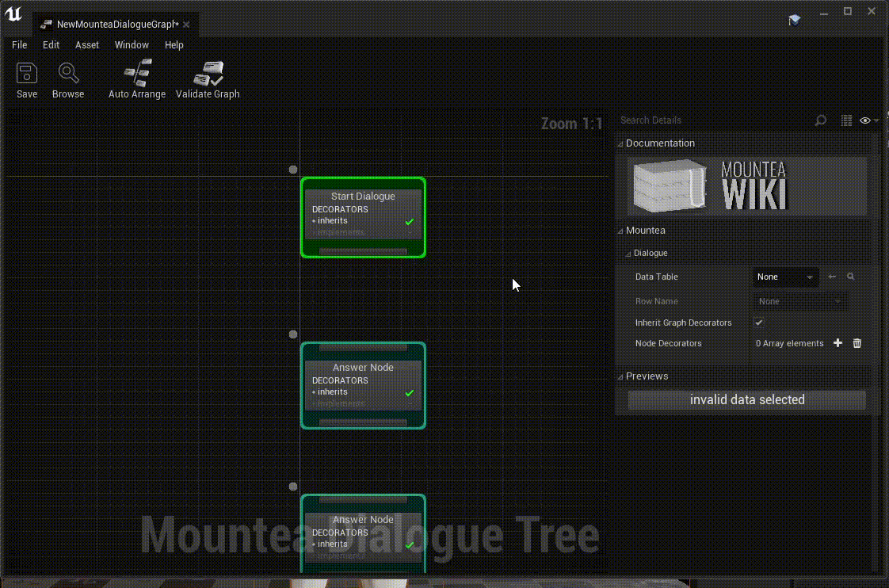Browse to asset in content browser
Screen dimensions: 889x588
(x=68, y=80)
